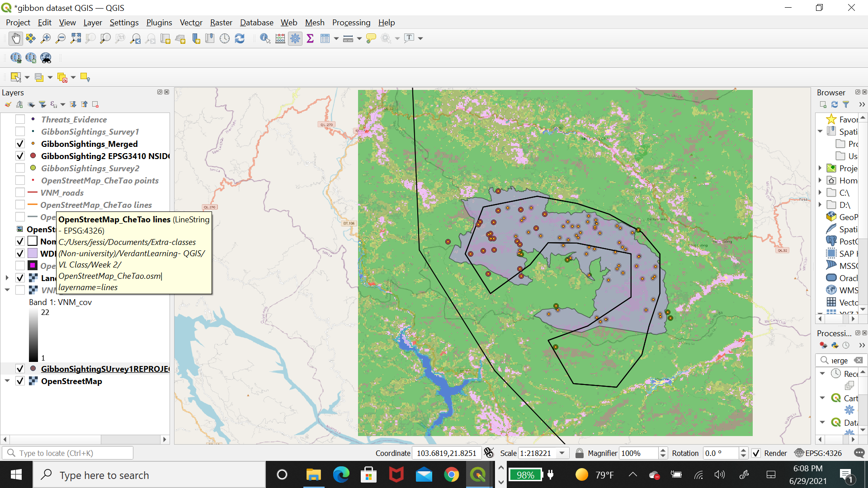Click Statistical Summary sigma icon
868x488 pixels.
310,38
